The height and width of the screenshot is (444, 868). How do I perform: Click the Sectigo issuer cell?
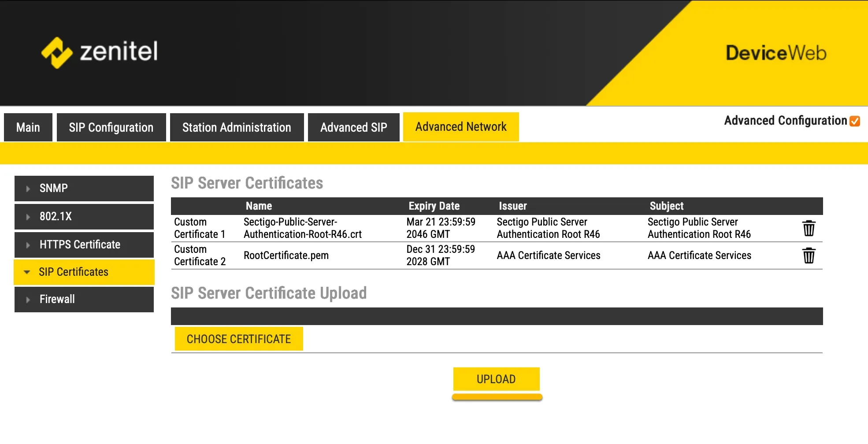548,228
